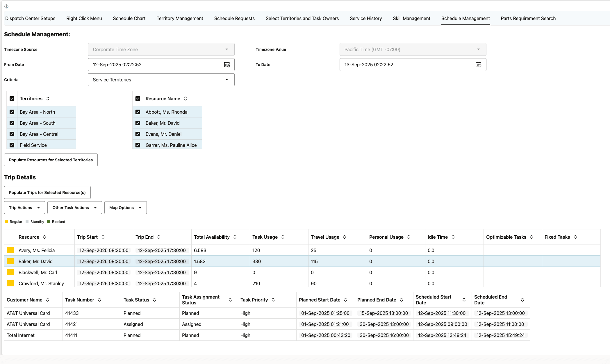
Task: Click the green Blocked legend swatch
Action: point(49,222)
